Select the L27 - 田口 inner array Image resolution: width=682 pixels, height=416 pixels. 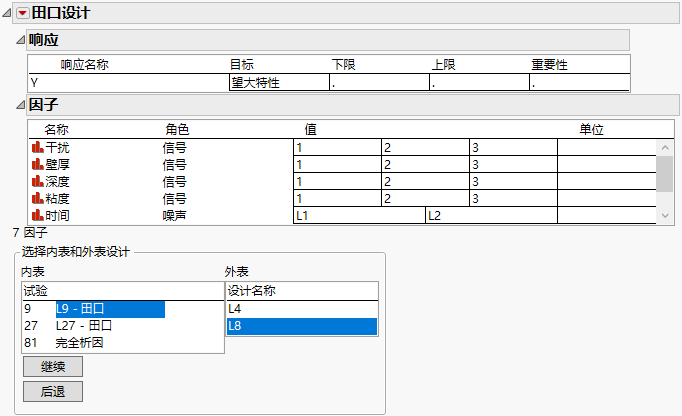coord(84,325)
